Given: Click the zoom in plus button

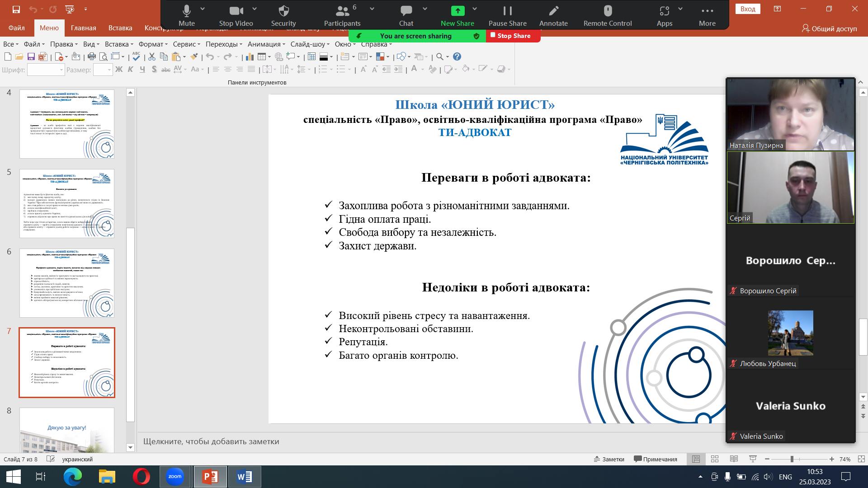Looking at the screenshot, I should tap(832, 459).
